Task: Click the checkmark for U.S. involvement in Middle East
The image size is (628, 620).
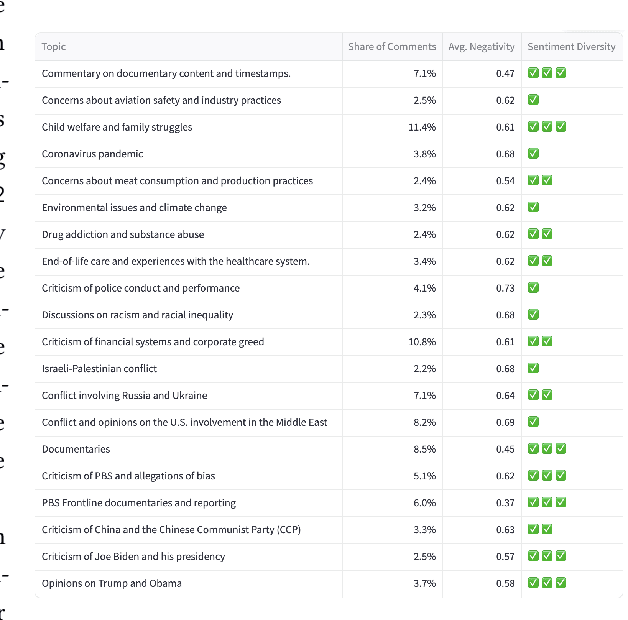Action: point(534,422)
